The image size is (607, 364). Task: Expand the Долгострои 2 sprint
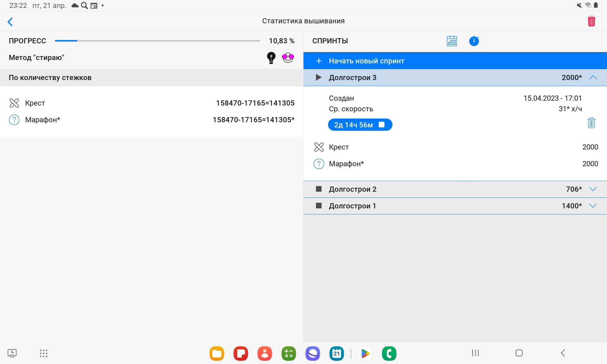pos(593,189)
